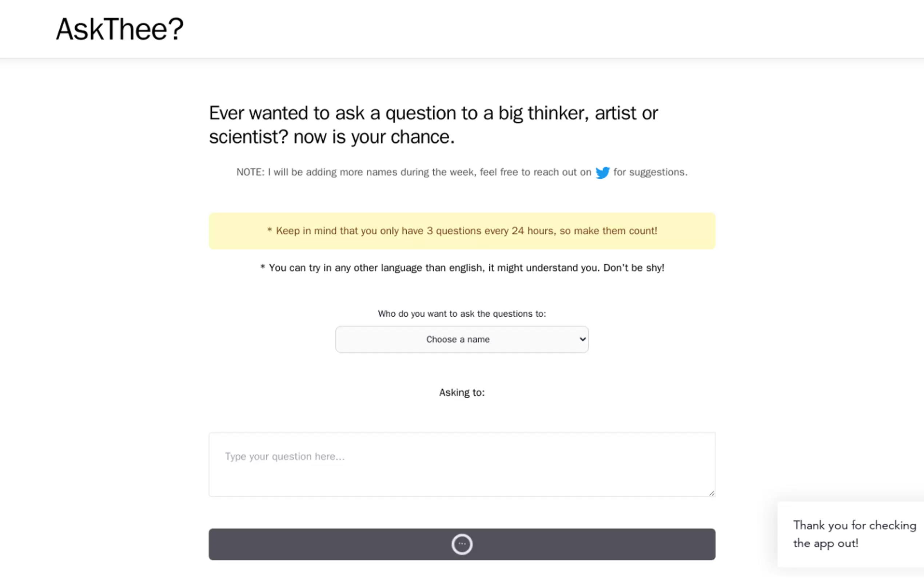
Task: Click the "Ever wanted to ask" headline
Action: [433, 113]
